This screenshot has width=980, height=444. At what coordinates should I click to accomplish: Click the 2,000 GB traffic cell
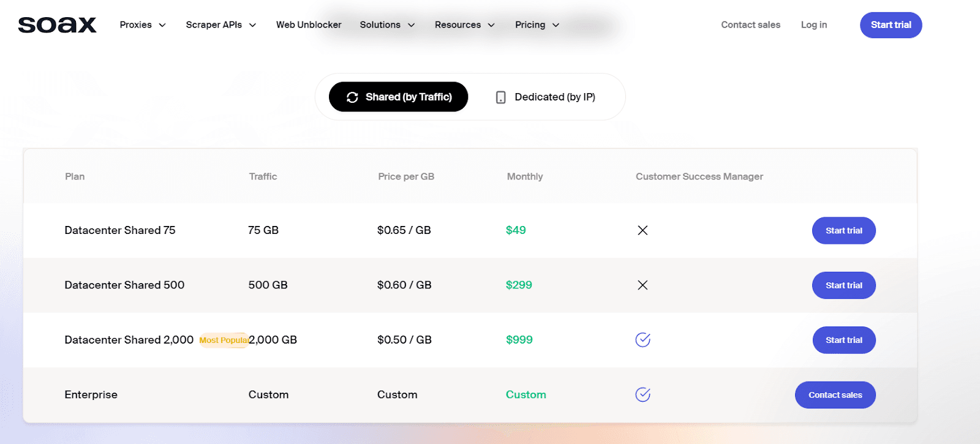(x=273, y=340)
